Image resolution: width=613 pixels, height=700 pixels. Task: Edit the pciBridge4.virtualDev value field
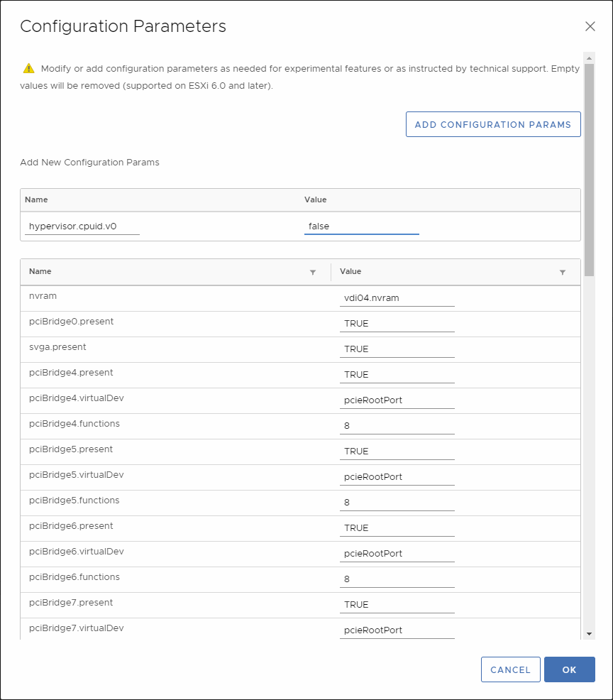tap(397, 400)
